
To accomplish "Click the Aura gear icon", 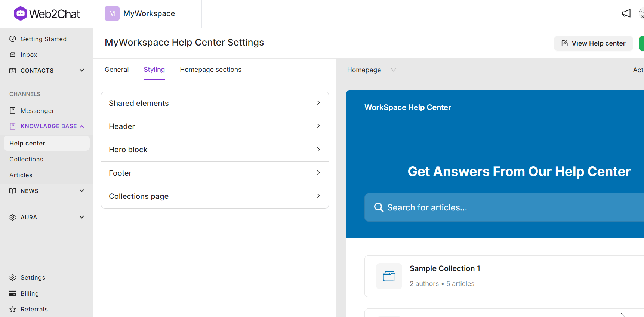I will [x=13, y=217].
